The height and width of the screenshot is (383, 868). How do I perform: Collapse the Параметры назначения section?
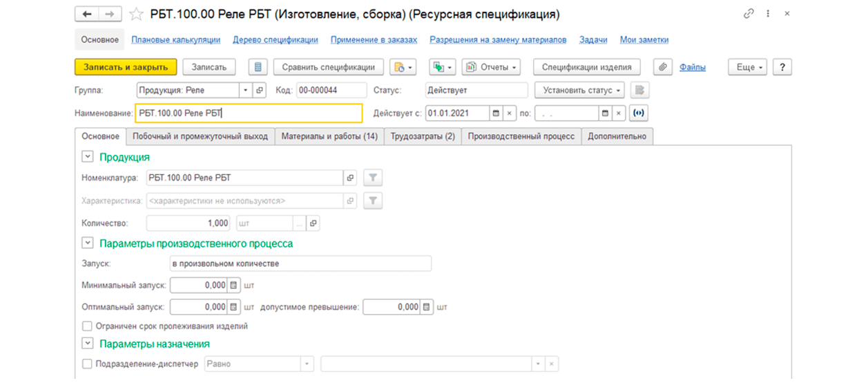[87, 344]
